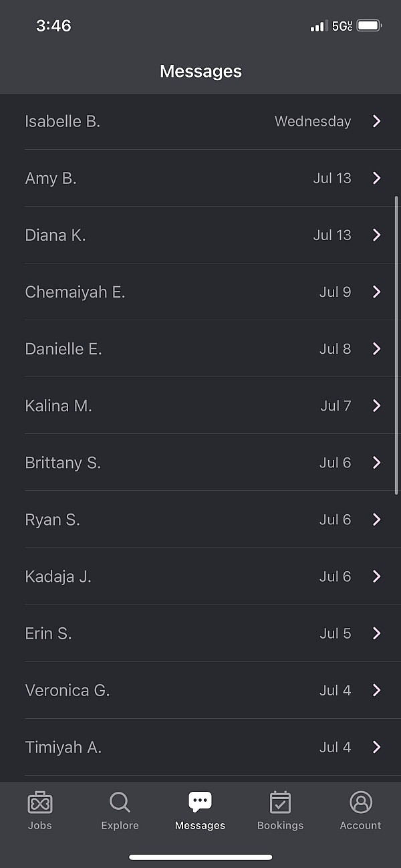Open the Jobs tab icon

tap(40, 802)
